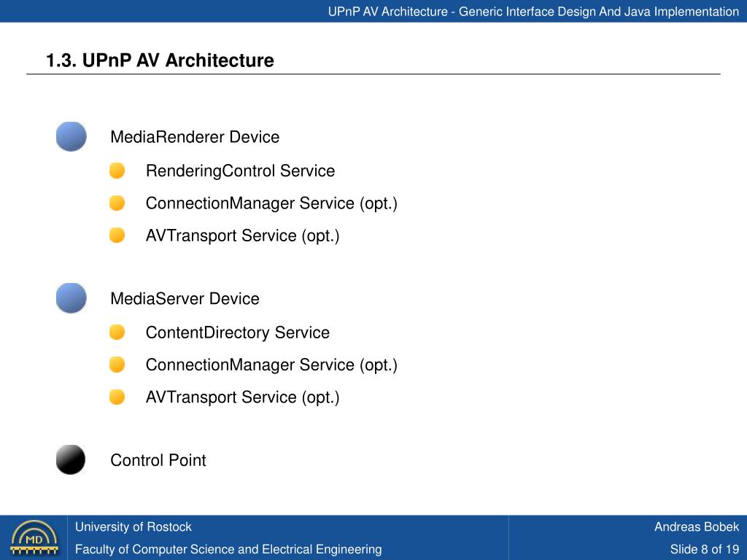Click 'ConnectionManager Service (opt.)' under MediaServer Device
Screen dimensions: 747x560
tap(271, 365)
